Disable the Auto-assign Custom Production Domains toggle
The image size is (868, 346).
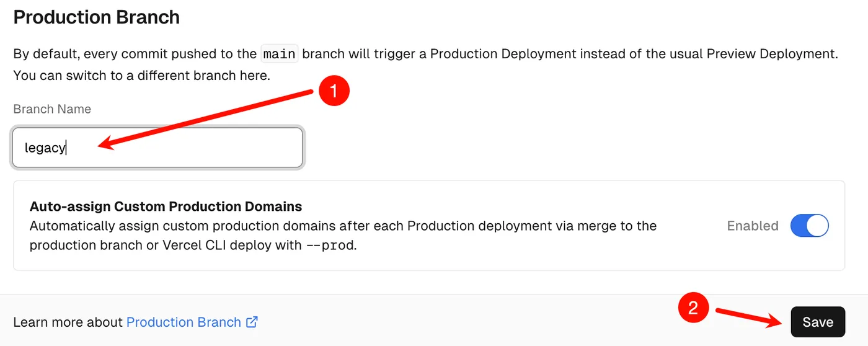(x=809, y=226)
